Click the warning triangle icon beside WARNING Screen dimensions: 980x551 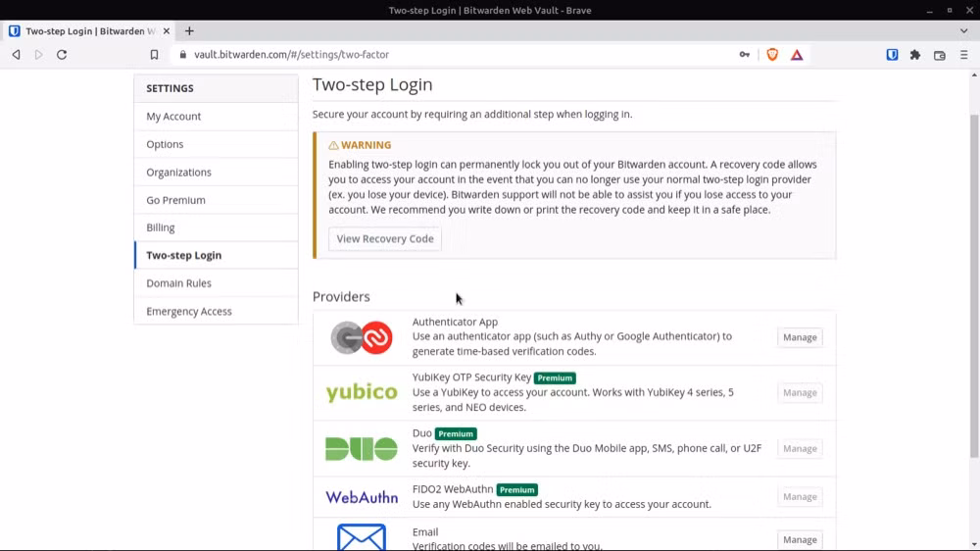(x=334, y=145)
